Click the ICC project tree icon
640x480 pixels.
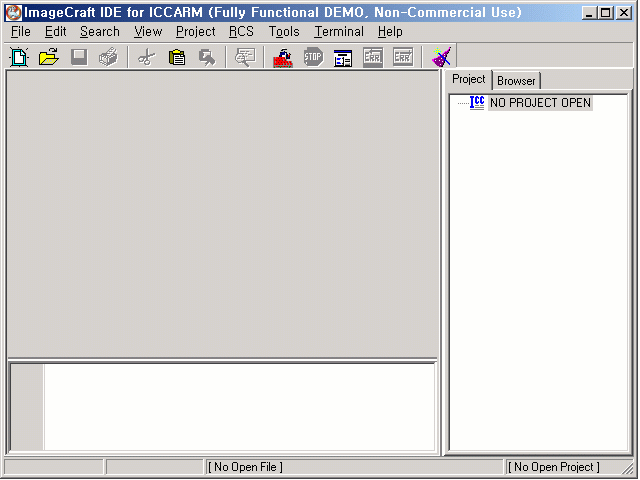coord(477,102)
